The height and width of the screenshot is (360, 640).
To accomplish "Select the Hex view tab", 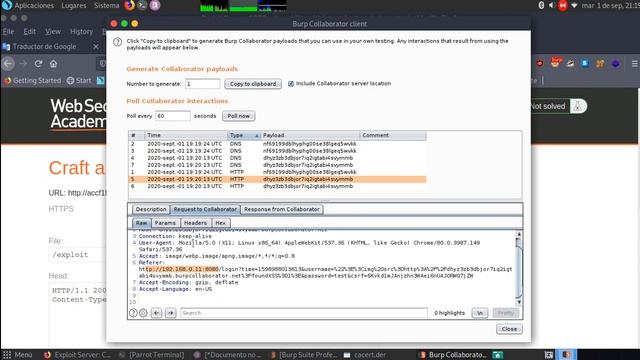I will (220, 223).
